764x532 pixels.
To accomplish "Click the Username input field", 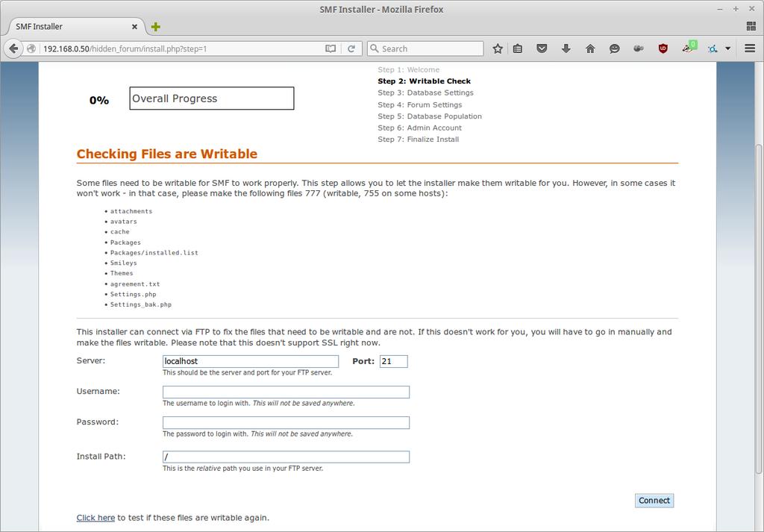I will pyautogui.click(x=286, y=392).
